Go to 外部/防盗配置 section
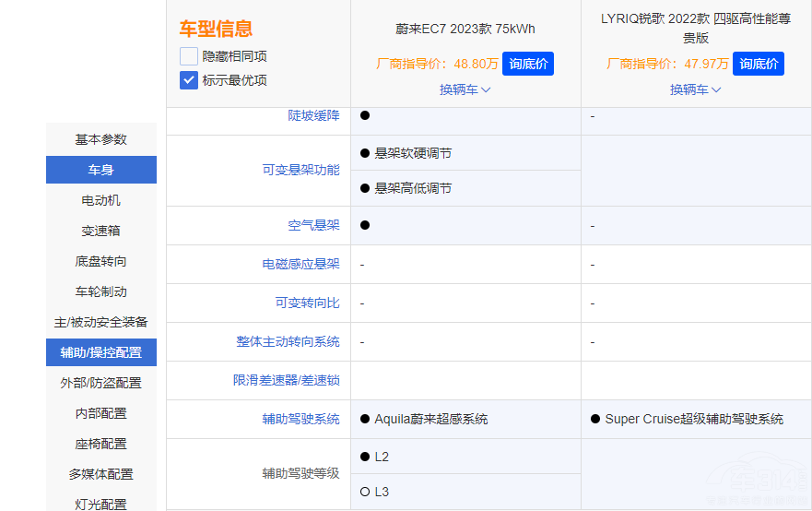The height and width of the screenshot is (511, 812). [101, 383]
